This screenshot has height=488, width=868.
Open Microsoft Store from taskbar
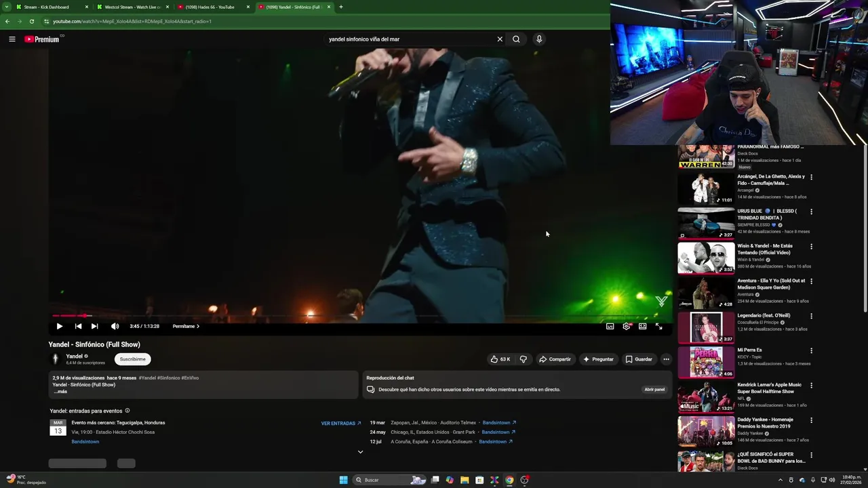point(479,480)
